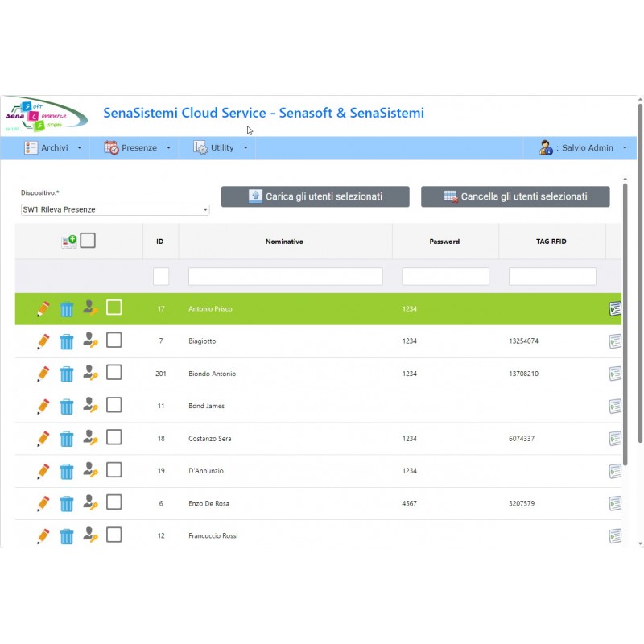Open user key permissions for Antonio Prisco

[90, 308]
